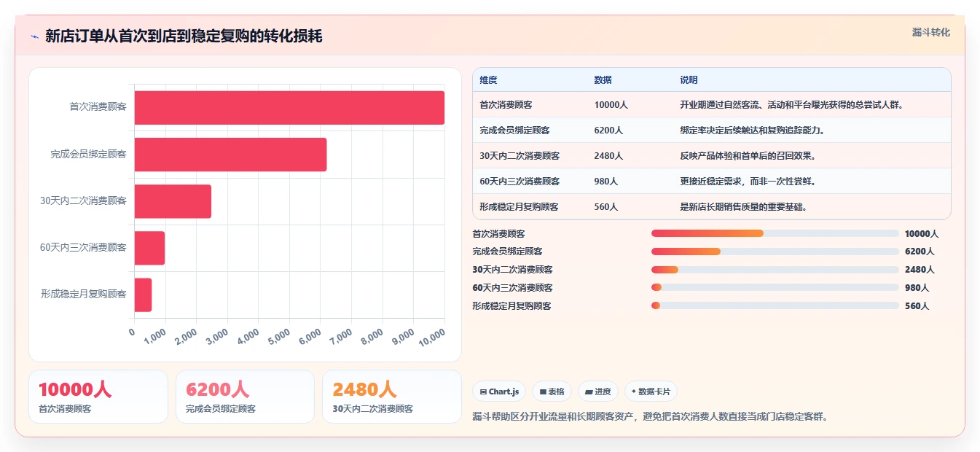Screen dimensions: 980x452
Task: Click the footer note starting with 漏斗帮助区分
Action: coord(650,417)
